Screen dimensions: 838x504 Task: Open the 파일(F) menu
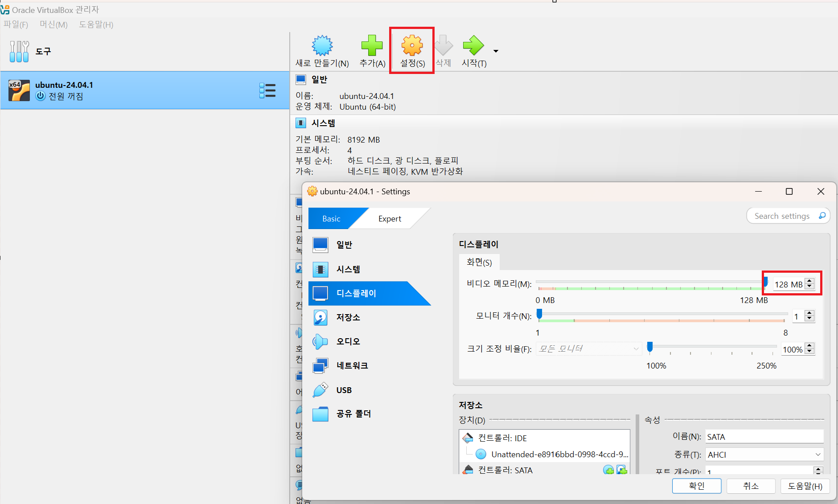point(16,25)
